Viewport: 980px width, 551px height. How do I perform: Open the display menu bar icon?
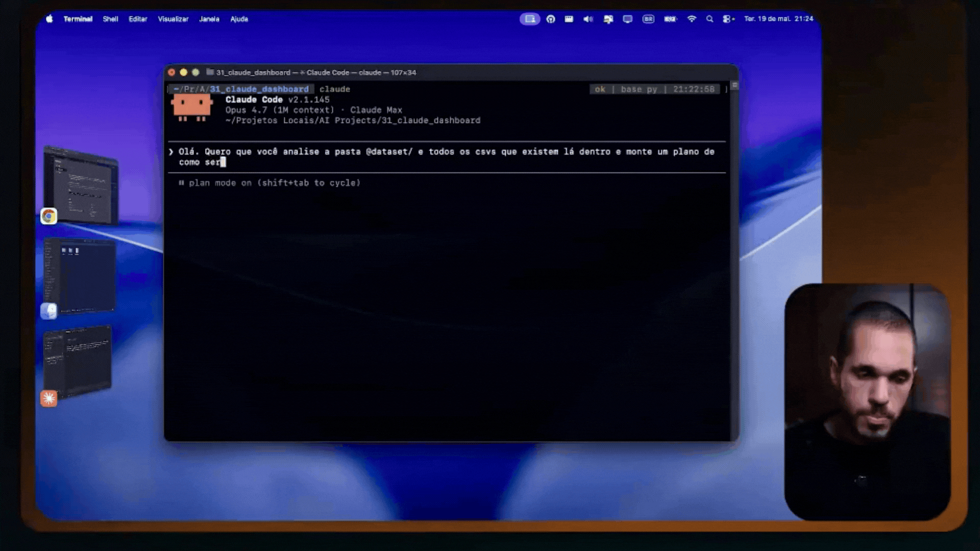point(628,19)
